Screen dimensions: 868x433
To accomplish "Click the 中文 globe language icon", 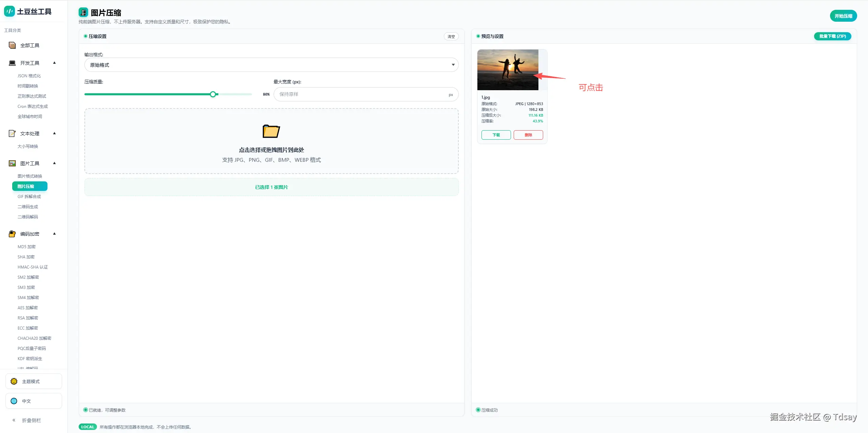I will click(14, 401).
